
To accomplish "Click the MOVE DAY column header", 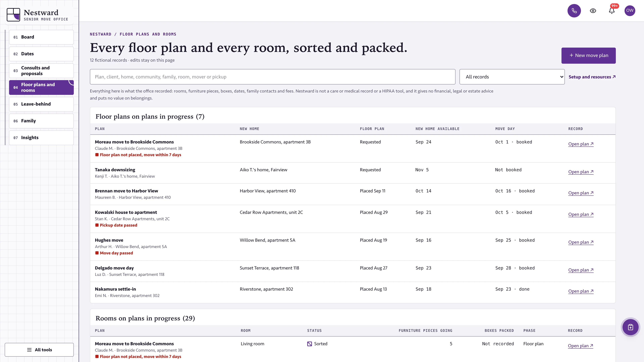I will pyautogui.click(x=505, y=129).
